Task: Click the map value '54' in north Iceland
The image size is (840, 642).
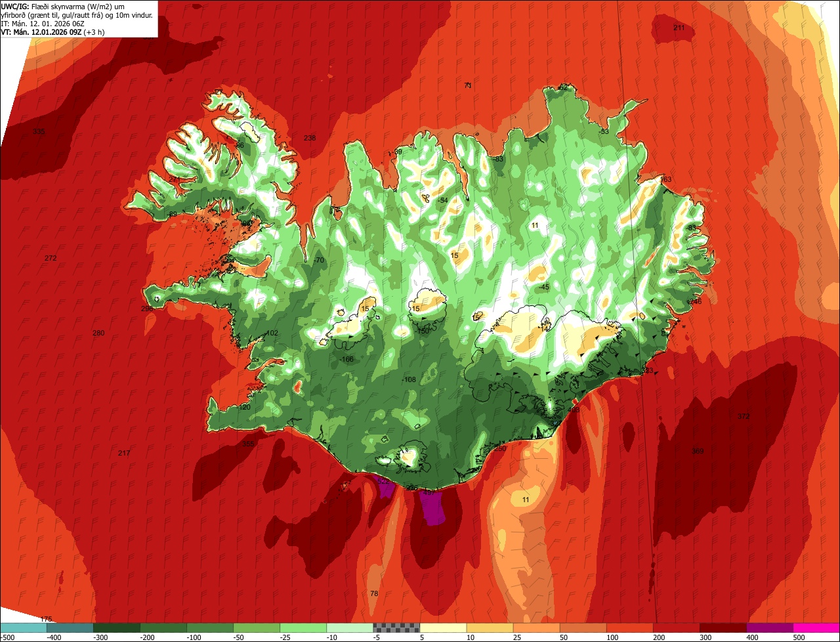Action: (x=444, y=201)
